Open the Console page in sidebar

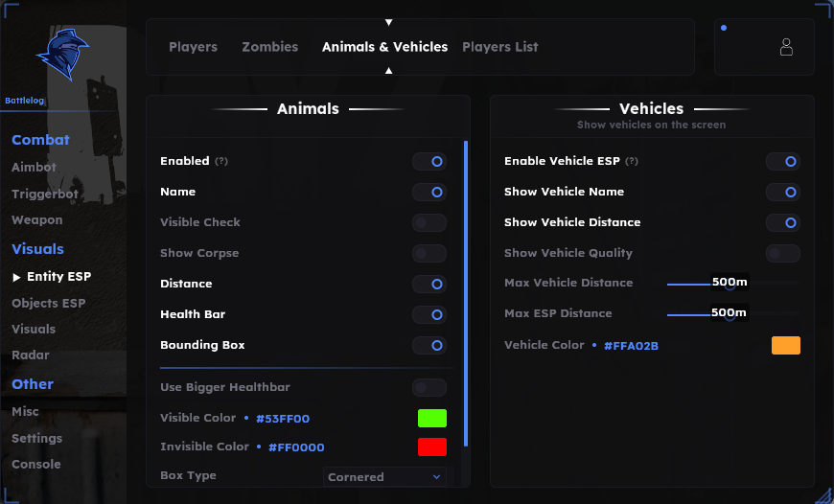pyautogui.click(x=36, y=464)
